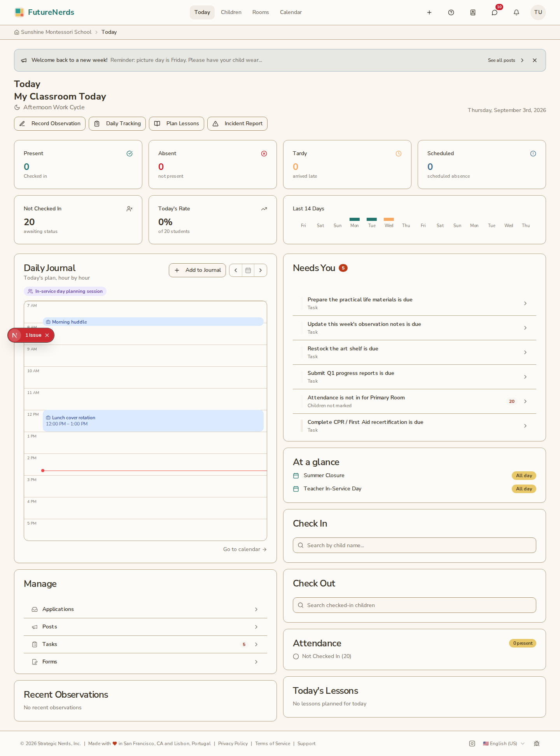
Task: Select Not Checked In (20) radio
Action: (296, 656)
